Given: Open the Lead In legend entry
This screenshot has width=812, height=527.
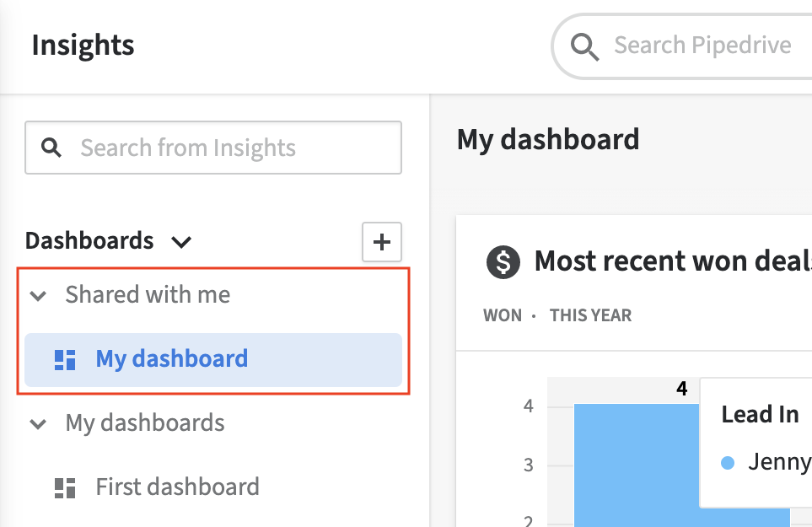Looking at the screenshot, I should pyautogui.click(x=760, y=414).
